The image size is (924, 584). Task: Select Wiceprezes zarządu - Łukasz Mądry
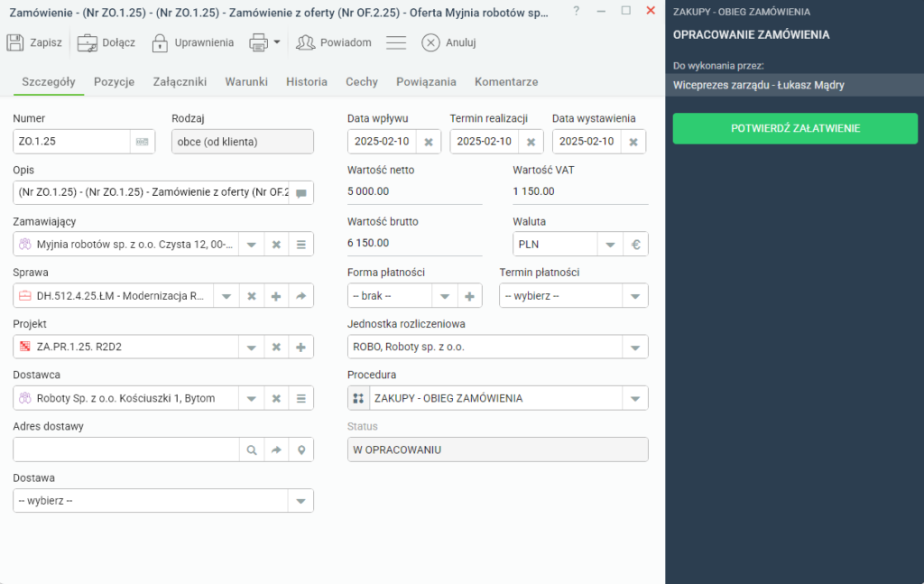click(794, 85)
